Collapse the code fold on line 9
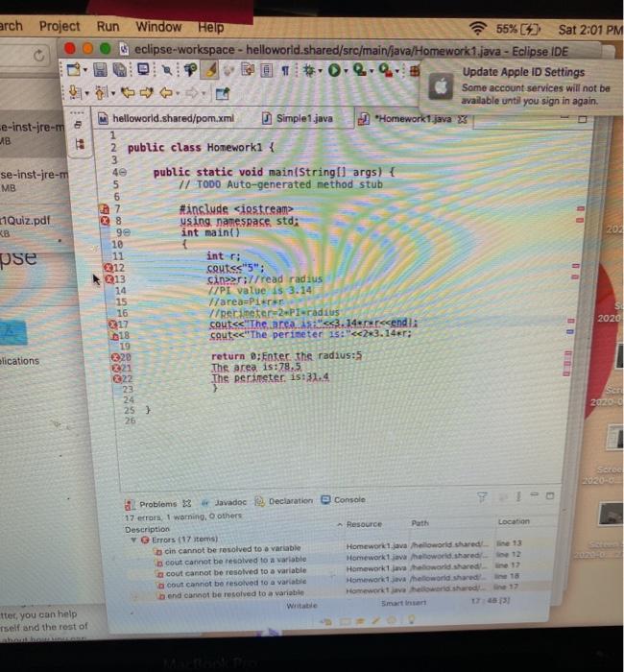 pos(127,232)
